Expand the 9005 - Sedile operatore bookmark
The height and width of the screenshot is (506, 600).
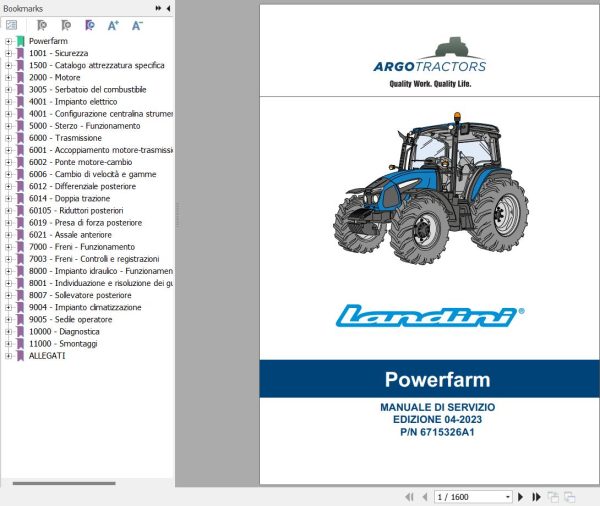pyautogui.click(x=8, y=319)
